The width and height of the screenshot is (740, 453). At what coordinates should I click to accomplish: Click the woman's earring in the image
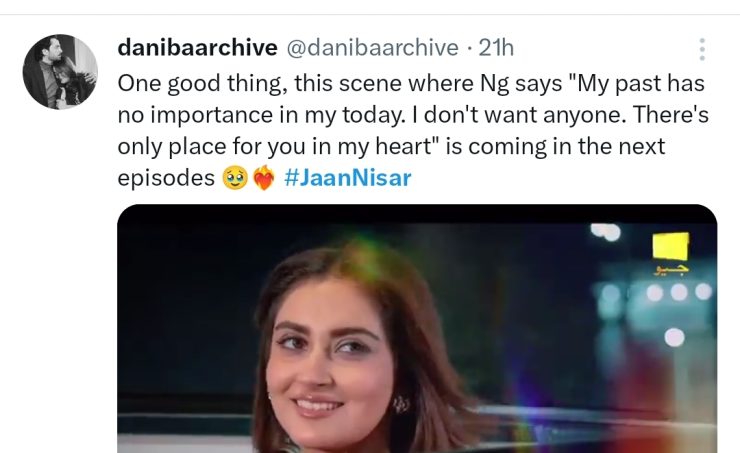(x=400, y=405)
